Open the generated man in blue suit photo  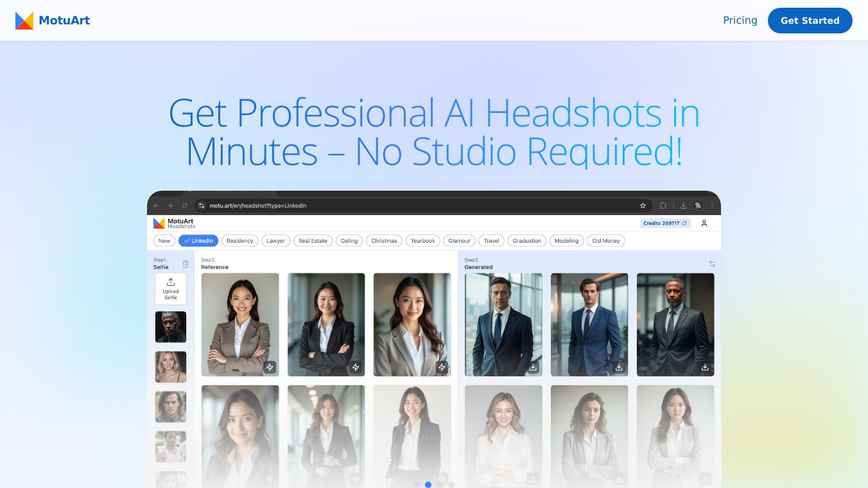point(589,324)
